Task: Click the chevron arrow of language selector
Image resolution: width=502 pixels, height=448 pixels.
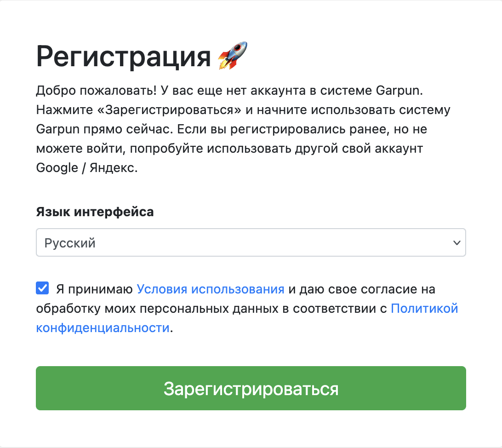Action: (x=457, y=243)
